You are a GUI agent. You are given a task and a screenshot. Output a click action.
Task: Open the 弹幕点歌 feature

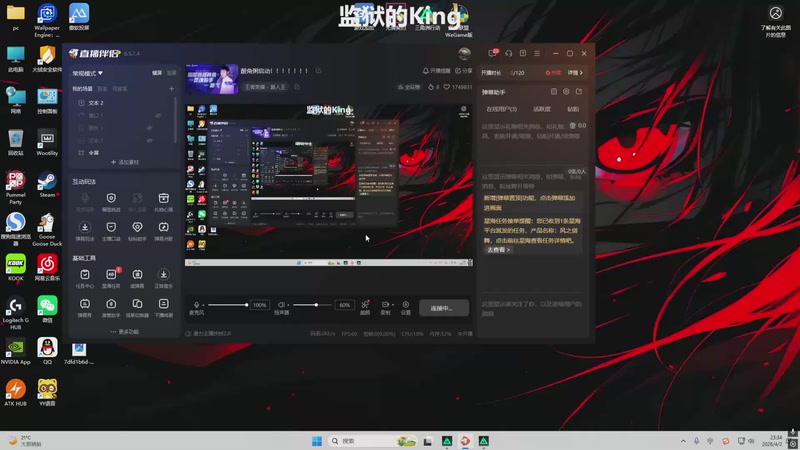[x=163, y=231]
